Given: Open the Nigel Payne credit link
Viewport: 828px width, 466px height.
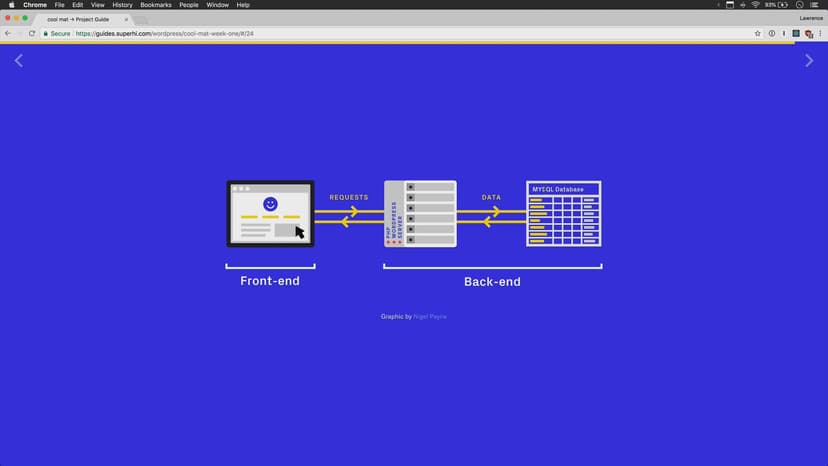Looking at the screenshot, I should [430, 317].
